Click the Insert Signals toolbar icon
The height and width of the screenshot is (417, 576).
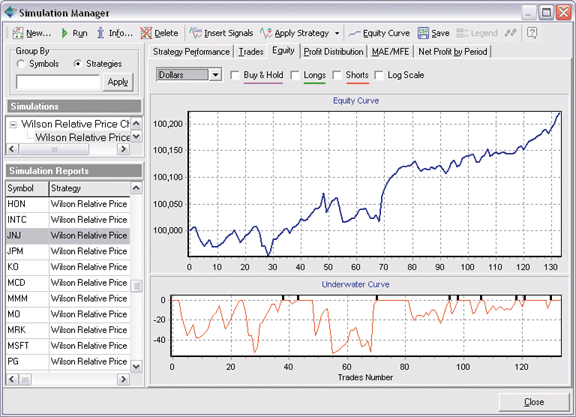[x=195, y=33]
